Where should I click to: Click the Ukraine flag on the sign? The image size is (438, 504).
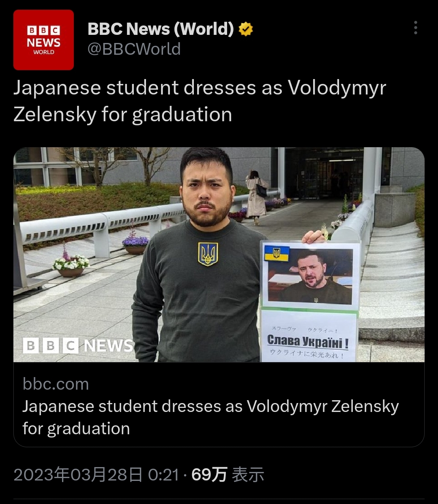277,253
